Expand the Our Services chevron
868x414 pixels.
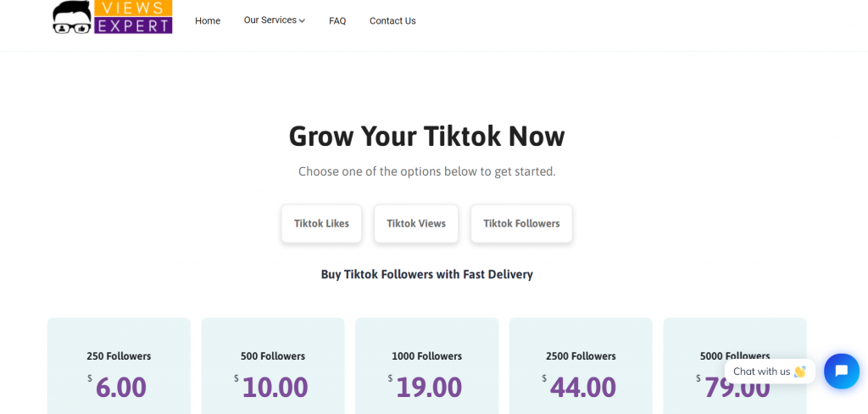(x=303, y=21)
